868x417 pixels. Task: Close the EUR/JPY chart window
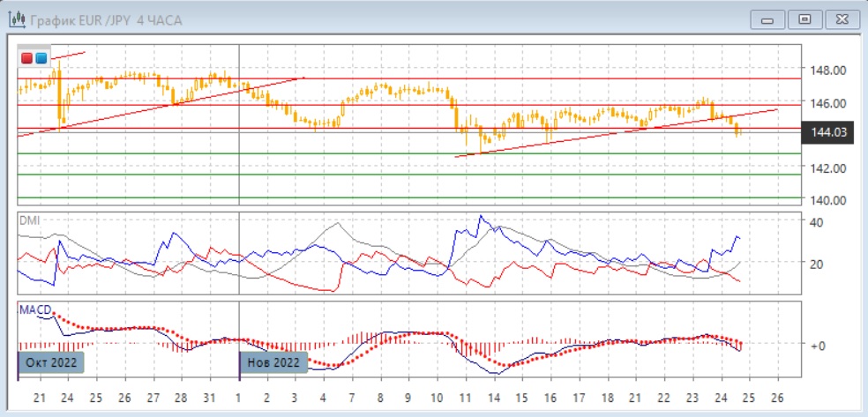[x=842, y=19]
